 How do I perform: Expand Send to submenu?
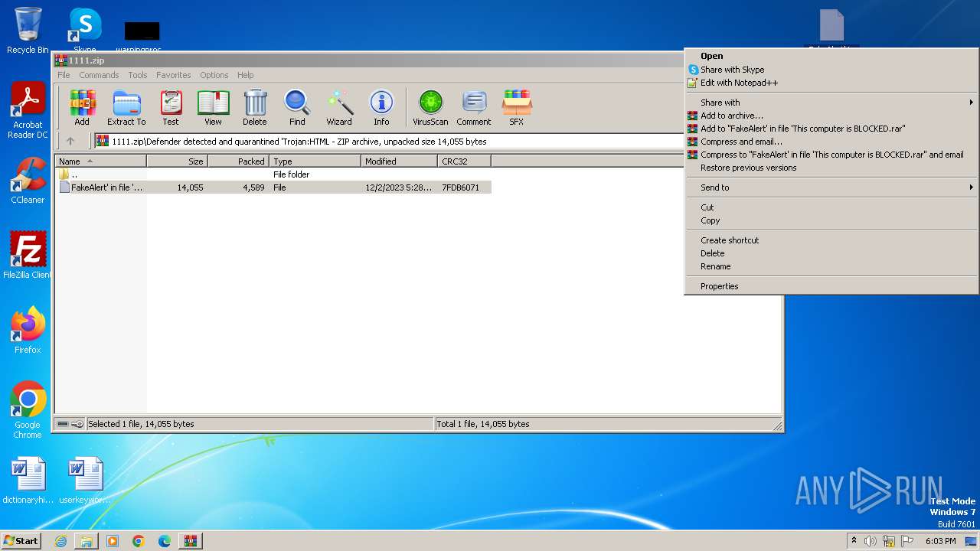[831, 187]
